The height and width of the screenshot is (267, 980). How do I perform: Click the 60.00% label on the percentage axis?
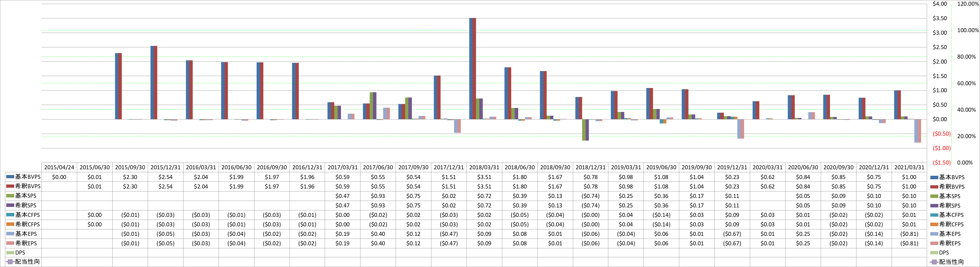[x=966, y=83]
